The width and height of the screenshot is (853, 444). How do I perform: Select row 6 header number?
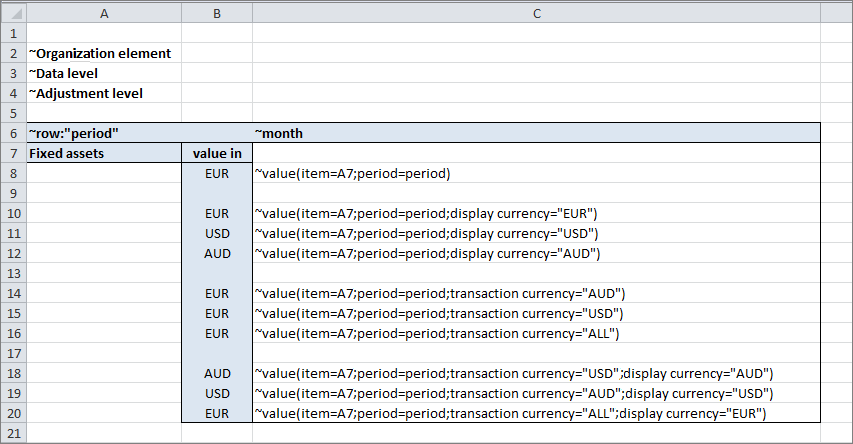tap(12, 133)
